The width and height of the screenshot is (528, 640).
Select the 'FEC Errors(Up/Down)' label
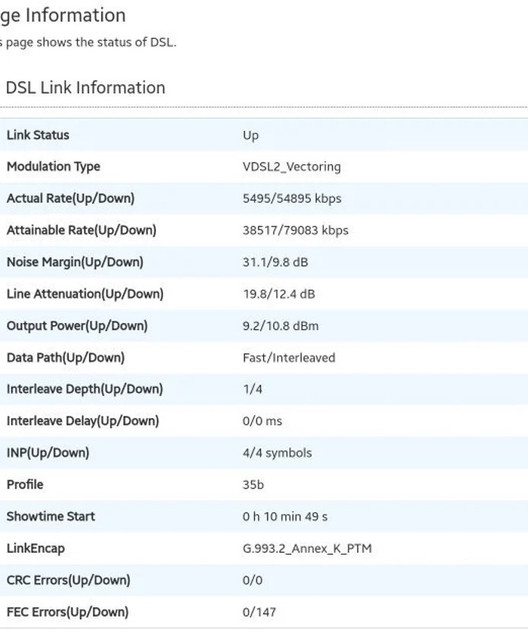pos(68,612)
